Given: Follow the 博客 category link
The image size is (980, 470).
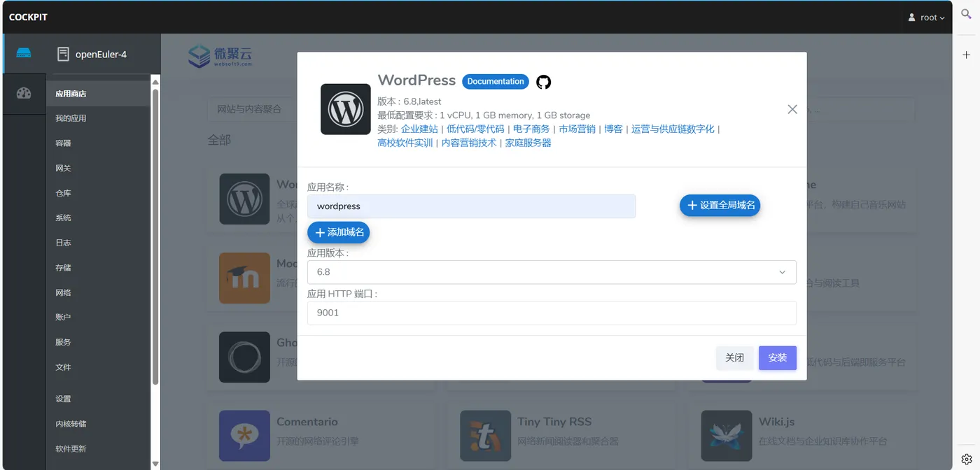Looking at the screenshot, I should [x=614, y=129].
